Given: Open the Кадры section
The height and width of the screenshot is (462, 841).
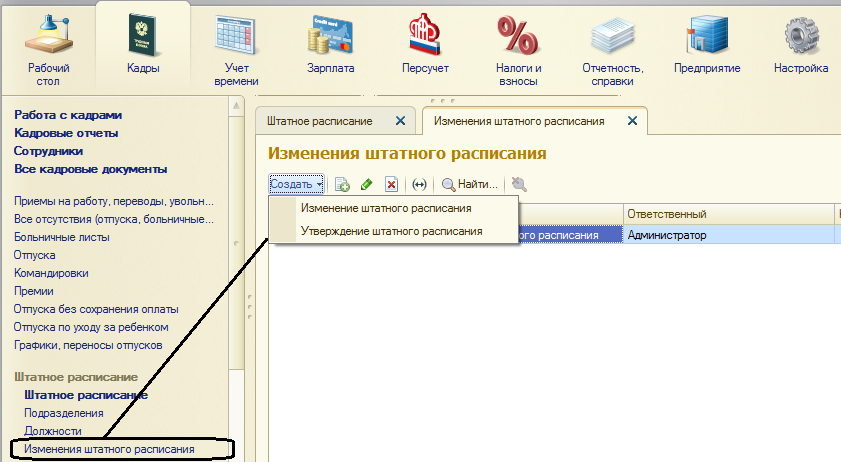Looking at the screenshot, I should [143, 46].
